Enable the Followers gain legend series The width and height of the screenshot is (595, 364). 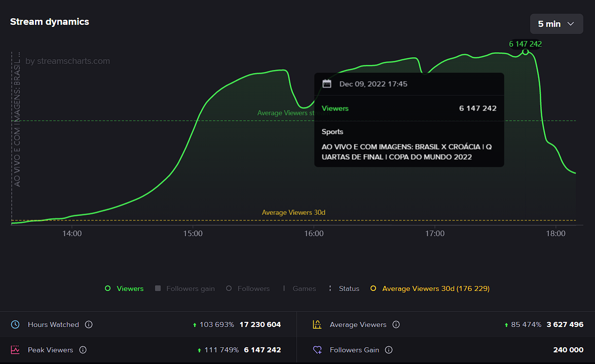[x=185, y=288]
